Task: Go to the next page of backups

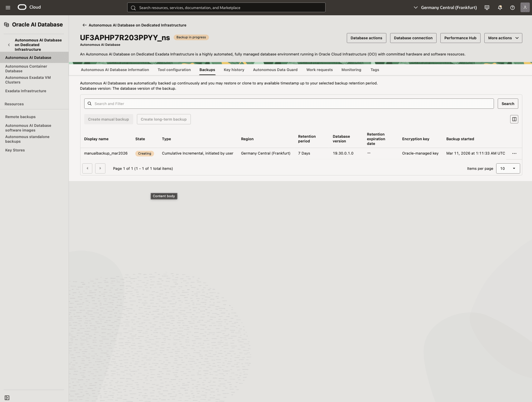Action: [x=100, y=169]
